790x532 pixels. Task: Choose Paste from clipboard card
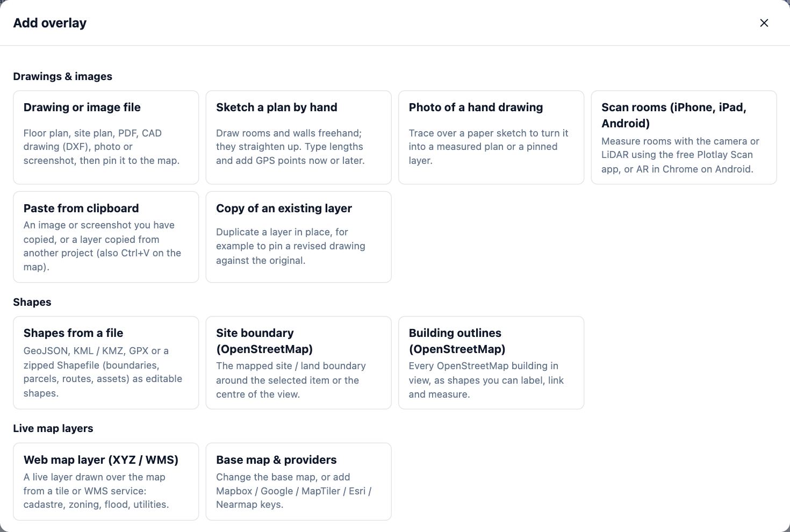pyautogui.click(x=106, y=237)
